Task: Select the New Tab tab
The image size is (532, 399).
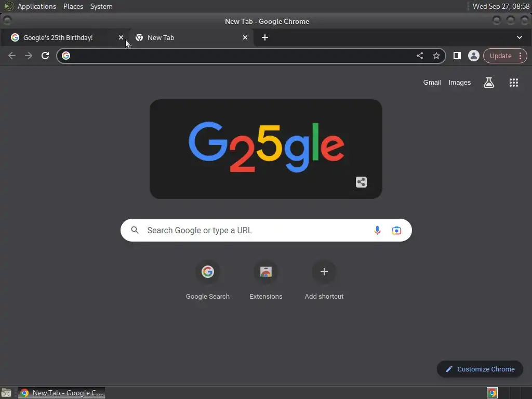Action: click(190, 37)
